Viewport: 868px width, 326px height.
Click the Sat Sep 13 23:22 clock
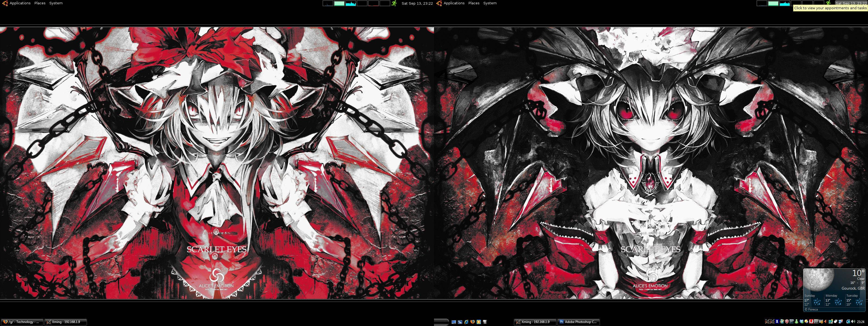coord(417,3)
